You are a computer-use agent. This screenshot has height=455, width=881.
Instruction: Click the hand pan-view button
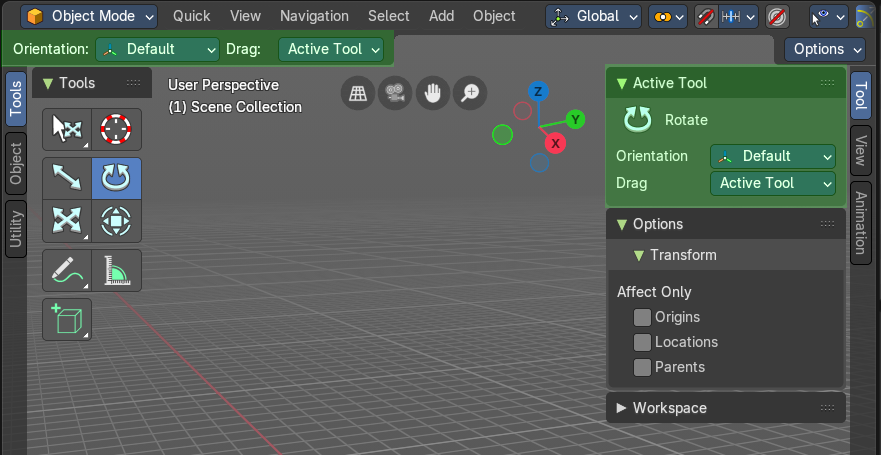[433, 93]
